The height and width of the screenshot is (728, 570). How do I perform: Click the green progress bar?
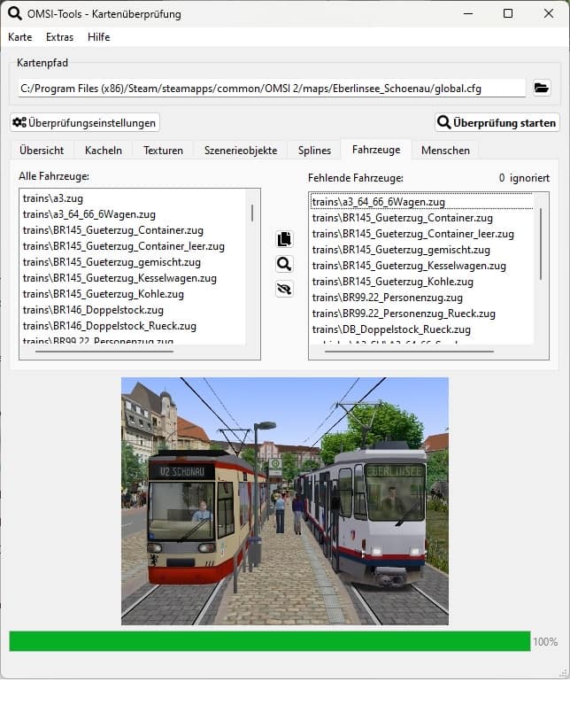tap(270, 641)
